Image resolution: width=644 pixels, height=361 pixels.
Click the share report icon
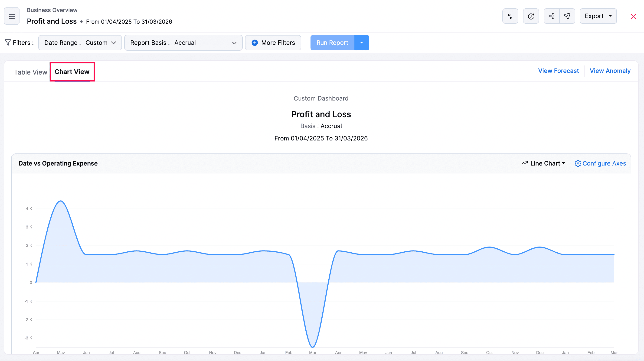pyautogui.click(x=552, y=16)
